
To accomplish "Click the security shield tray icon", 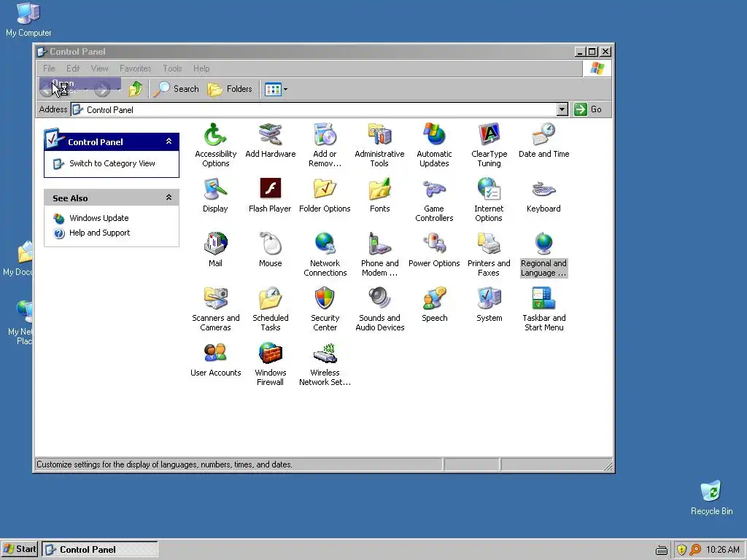I will click(x=681, y=550).
